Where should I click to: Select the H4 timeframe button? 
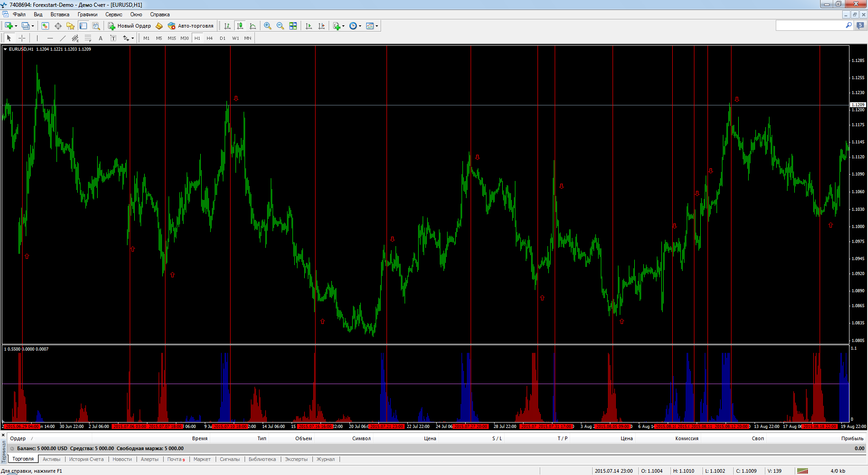coord(209,38)
